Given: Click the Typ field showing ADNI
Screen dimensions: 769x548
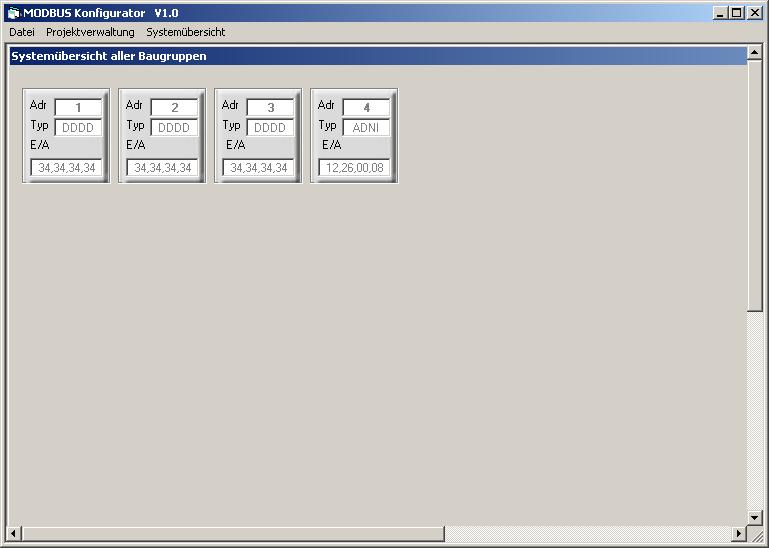Looking at the screenshot, I should point(366,128).
